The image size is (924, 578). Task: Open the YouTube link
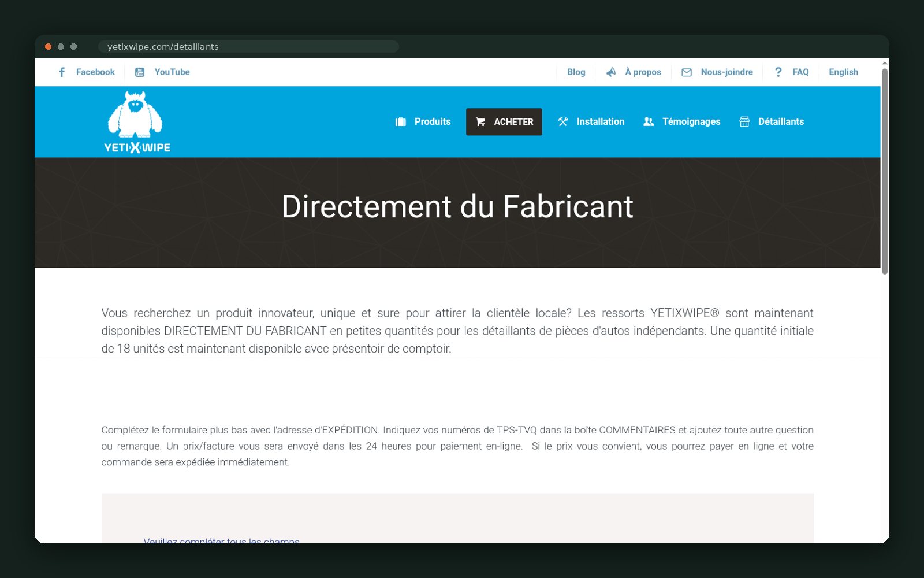pyautogui.click(x=172, y=72)
